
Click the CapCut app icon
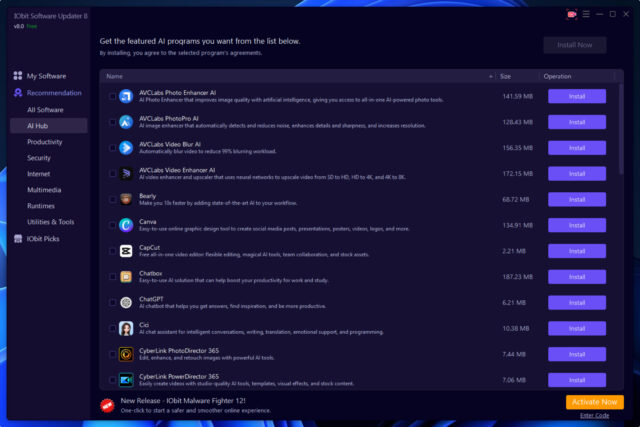pyautogui.click(x=126, y=251)
